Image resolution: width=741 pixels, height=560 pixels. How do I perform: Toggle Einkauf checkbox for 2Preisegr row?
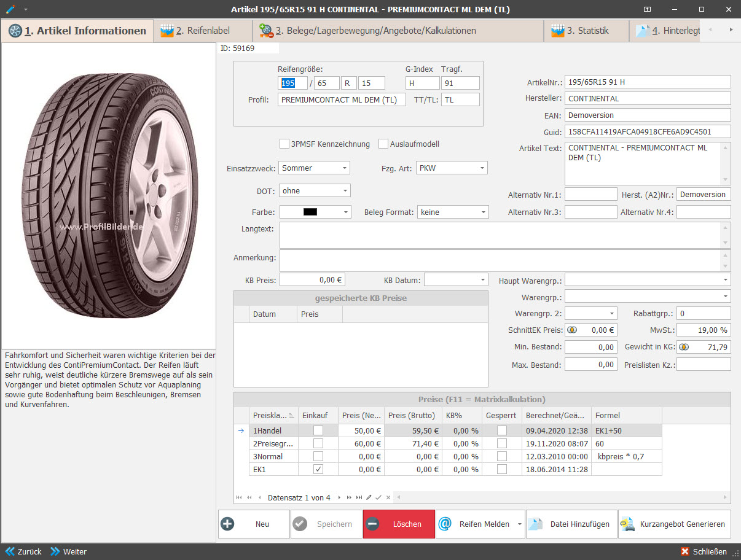(x=318, y=443)
